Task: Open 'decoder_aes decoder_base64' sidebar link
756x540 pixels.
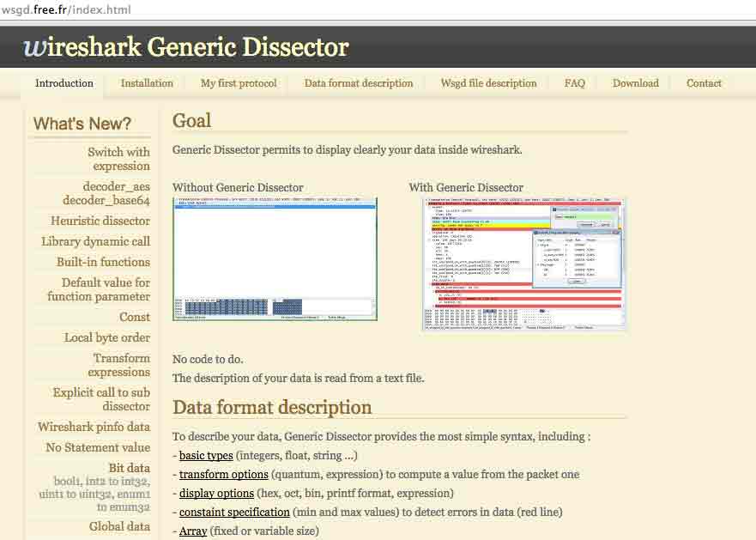Action: [x=106, y=193]
